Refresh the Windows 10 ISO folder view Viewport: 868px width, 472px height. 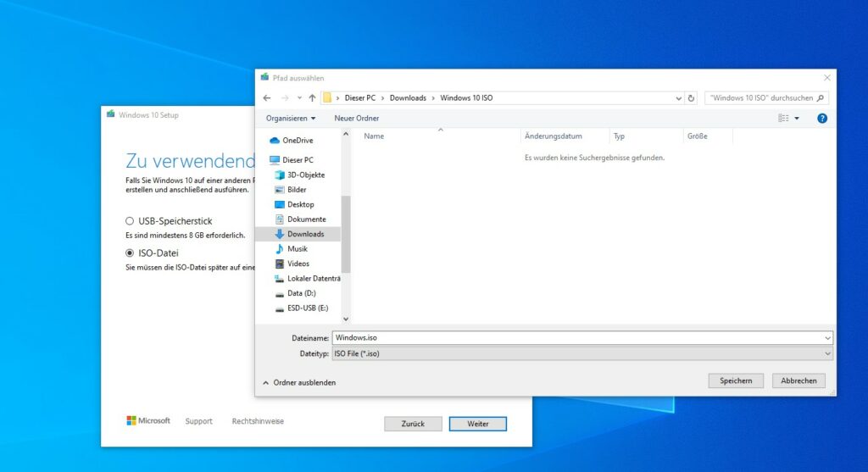click(691, 98)
